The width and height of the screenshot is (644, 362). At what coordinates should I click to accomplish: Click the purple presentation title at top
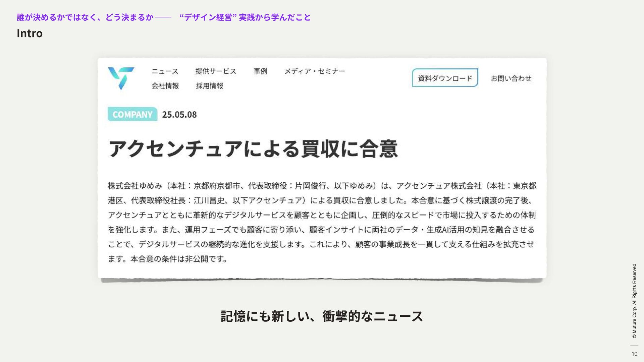click(x=85, y=17)
